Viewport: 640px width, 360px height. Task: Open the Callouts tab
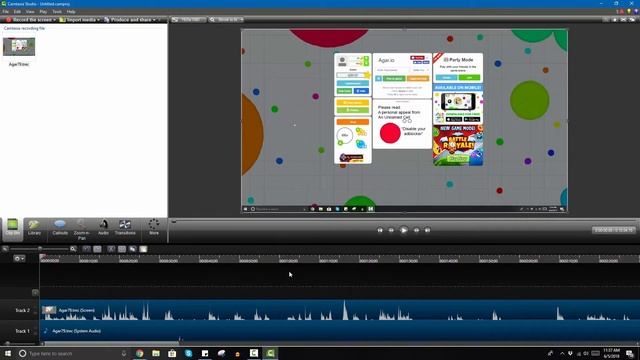pyautogui.click(x=60, y=227)
